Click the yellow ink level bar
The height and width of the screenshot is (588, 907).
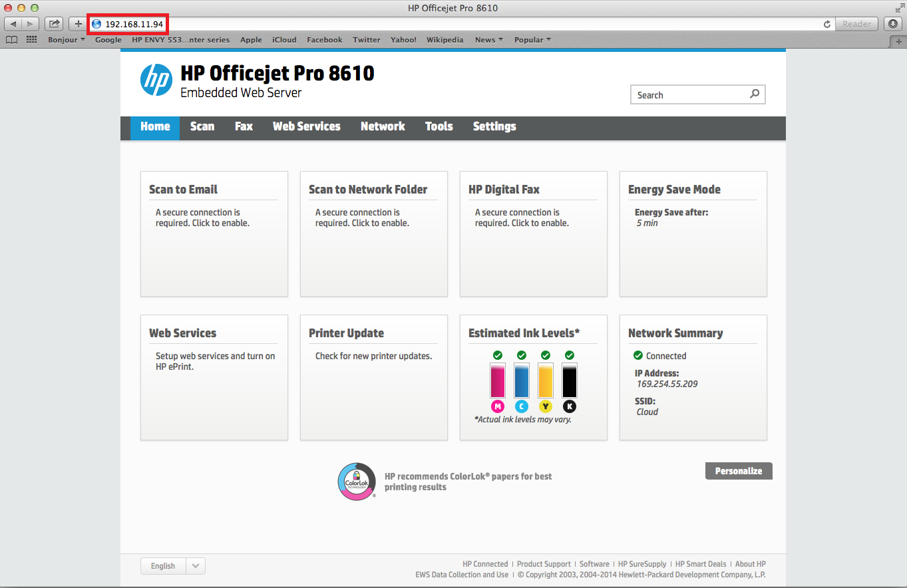click(x=545, y=380)
